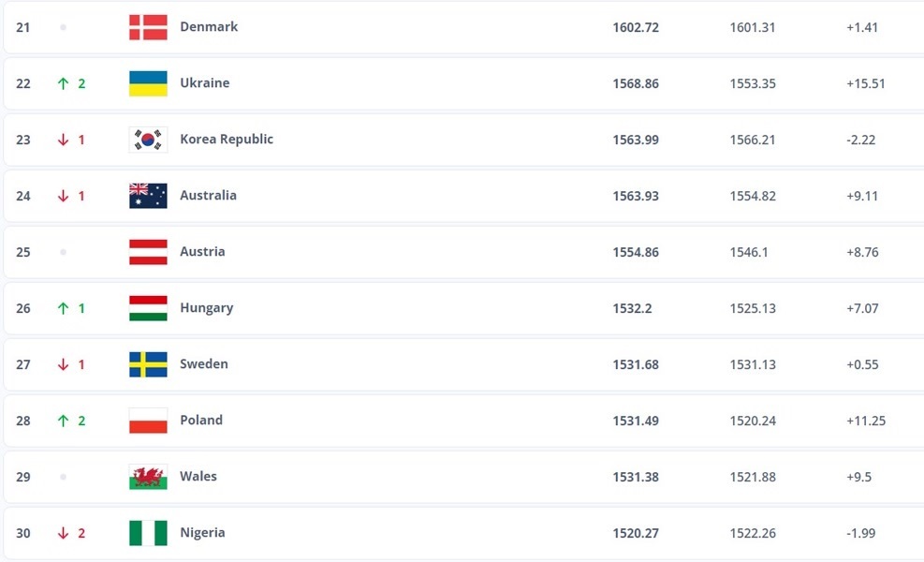Click the Poland flag icon
Viewport: 924px width, 562px height.
pos(148,421)
